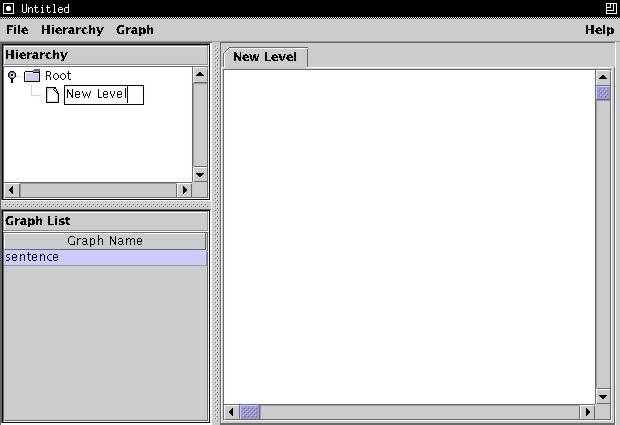Switch to the New Level tab
The height and width of the screenshot is (425, 620).
click(x=265, y=57)
